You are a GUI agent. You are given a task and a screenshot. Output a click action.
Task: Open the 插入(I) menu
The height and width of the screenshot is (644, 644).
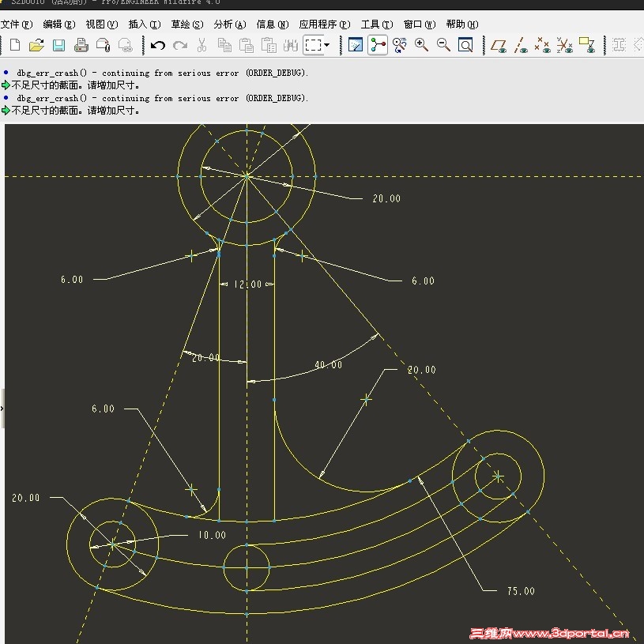[x=145, y=24]
